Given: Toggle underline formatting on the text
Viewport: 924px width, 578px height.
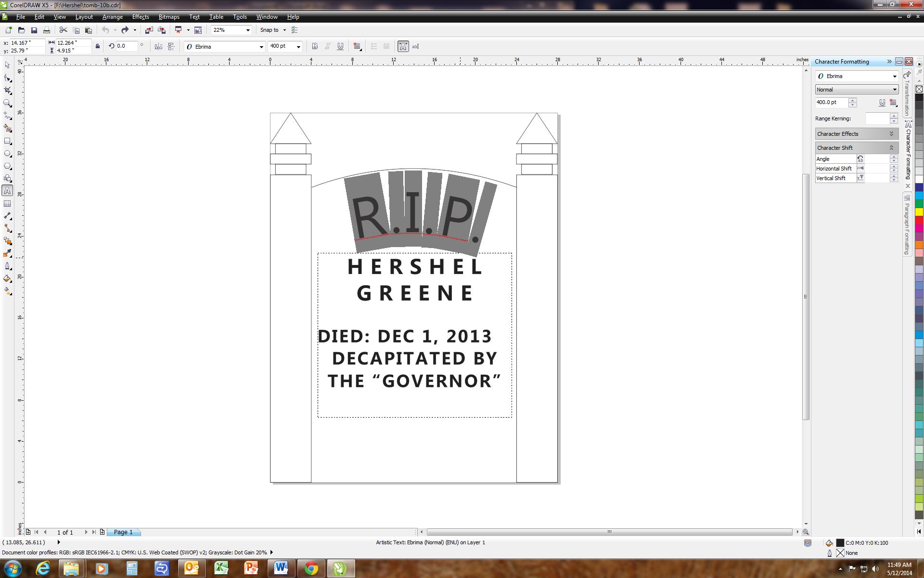Looking at the screenshot, I should 340,46.
